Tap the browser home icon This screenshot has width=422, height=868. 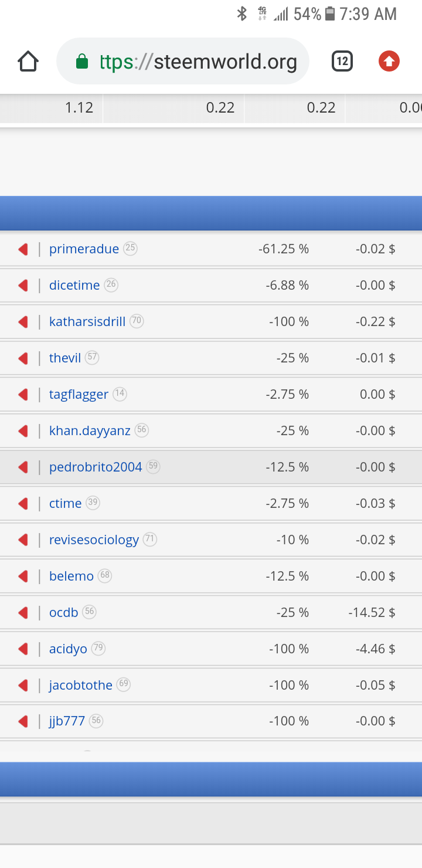click(28, 62)
